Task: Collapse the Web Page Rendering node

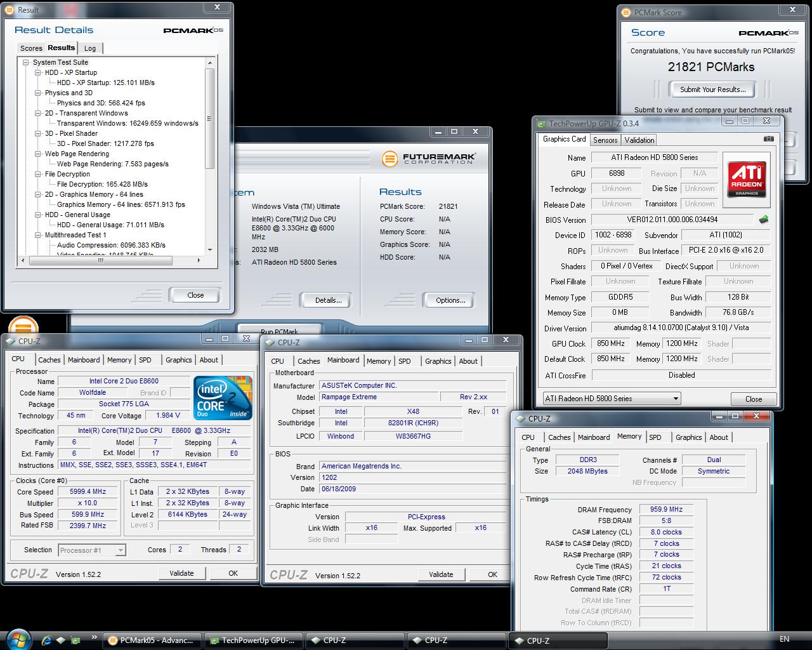Action: point(38,154)
